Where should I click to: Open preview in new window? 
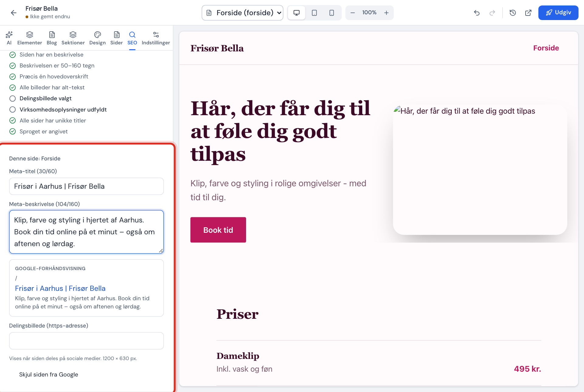coord(528,13)
